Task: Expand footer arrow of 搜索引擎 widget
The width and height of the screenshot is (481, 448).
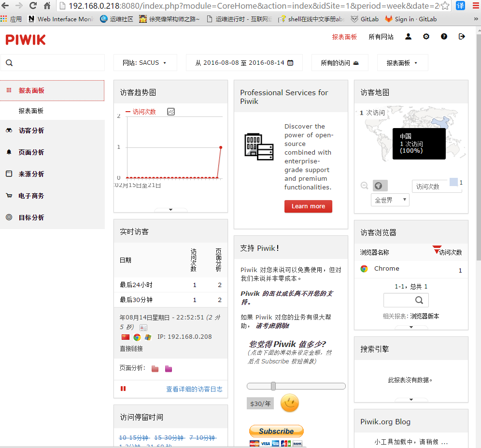Action: pos(411,400)
